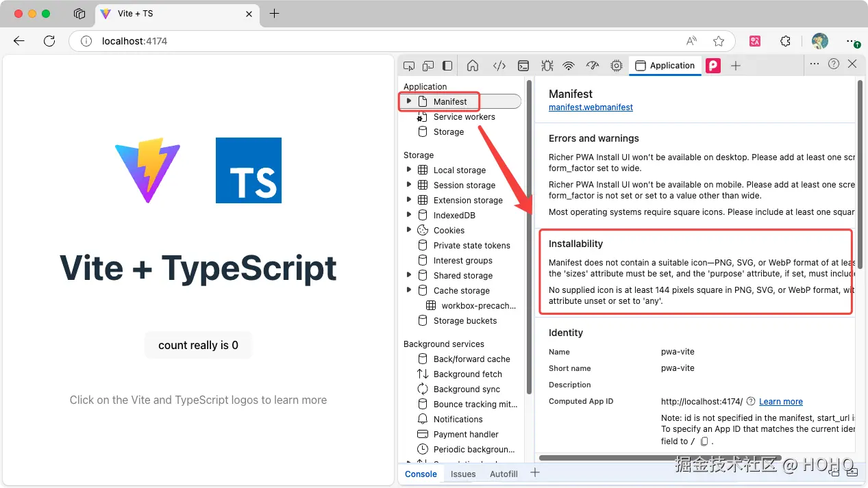
Task: Click the Application sidebar vertical scrollbar
Action: tap(529, 236)
